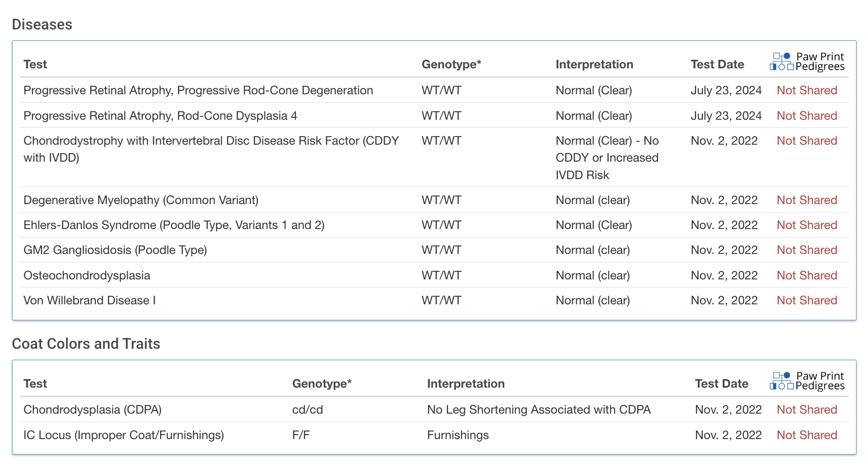The width and height of the screenshot is (868, 467).
Task: Click Not Shared for Progressive Rod-Cone Degeneration
Action: 807,90
